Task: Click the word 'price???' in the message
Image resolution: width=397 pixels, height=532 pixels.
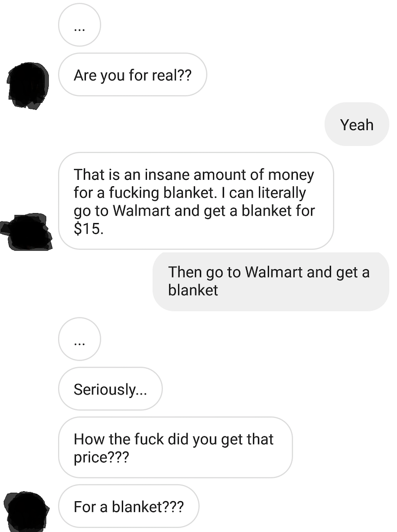Action: pyautogui.click(x=101, y=457)
